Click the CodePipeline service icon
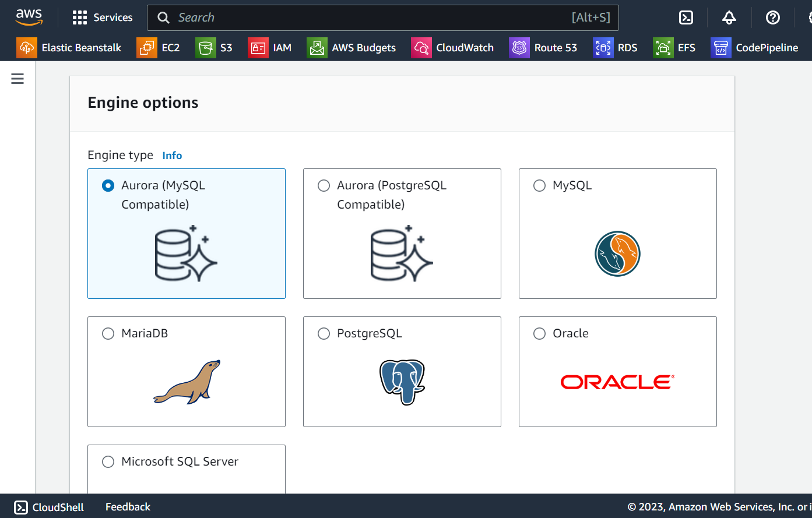The height and width of the screenshot is (518, 812). (x=721, y=48)
